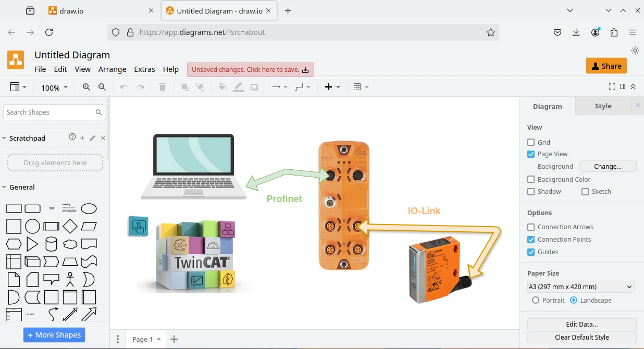Viewport: 644px width, 349px height.
Task: Enable the Background Color checkbox
Action: (x=531, y=179)
